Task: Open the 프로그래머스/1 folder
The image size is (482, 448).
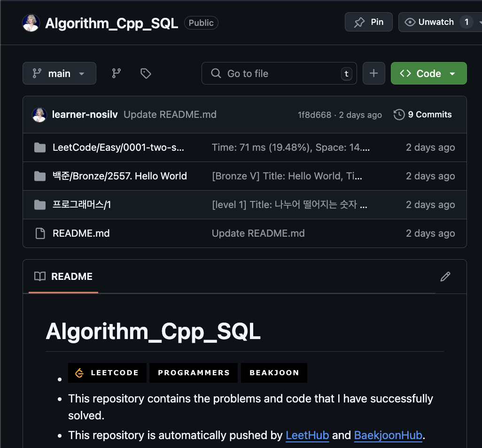Action: point(82,205)
